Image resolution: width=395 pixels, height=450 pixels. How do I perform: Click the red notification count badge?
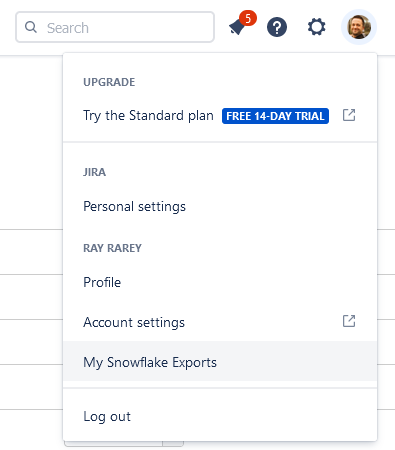click(x=248, y=18)
